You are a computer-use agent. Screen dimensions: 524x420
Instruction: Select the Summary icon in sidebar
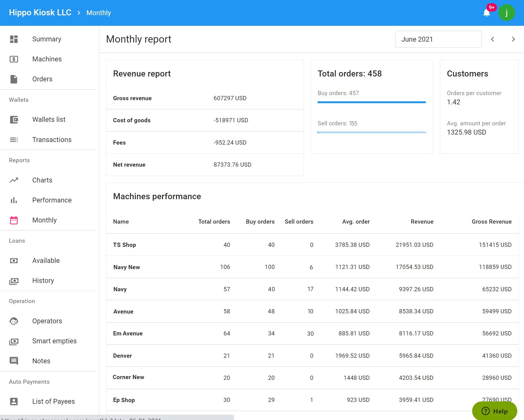[x=14, y=39]
